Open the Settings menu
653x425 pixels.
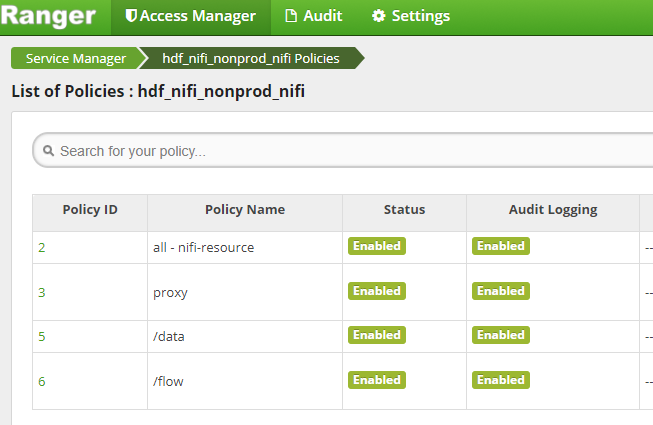click(x=420, y=17)
